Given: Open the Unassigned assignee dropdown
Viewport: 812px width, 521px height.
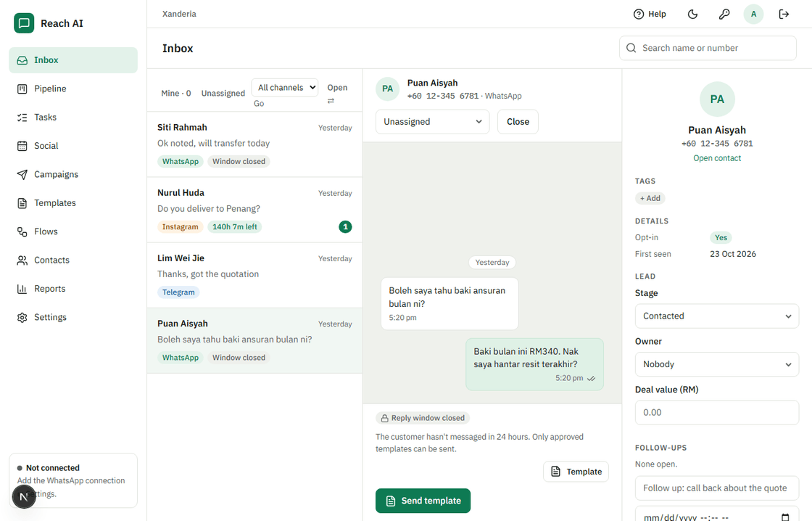Looking at the screenshot, I should pos(432,122).
